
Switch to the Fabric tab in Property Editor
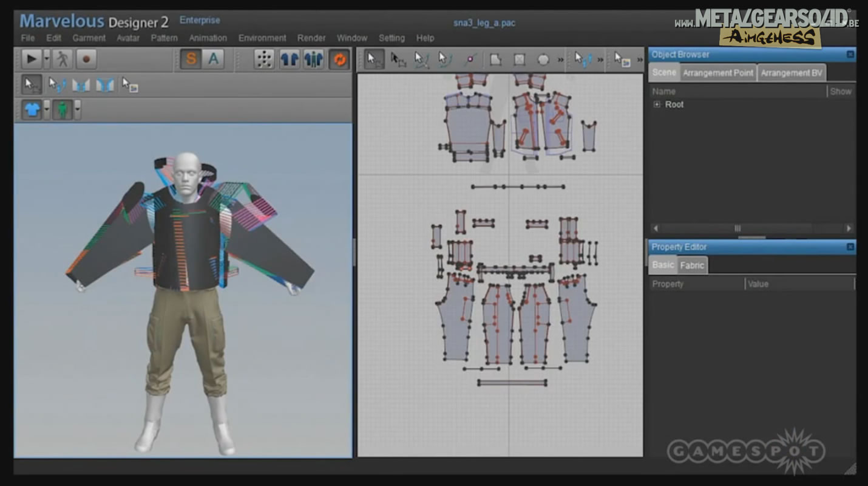692,265
